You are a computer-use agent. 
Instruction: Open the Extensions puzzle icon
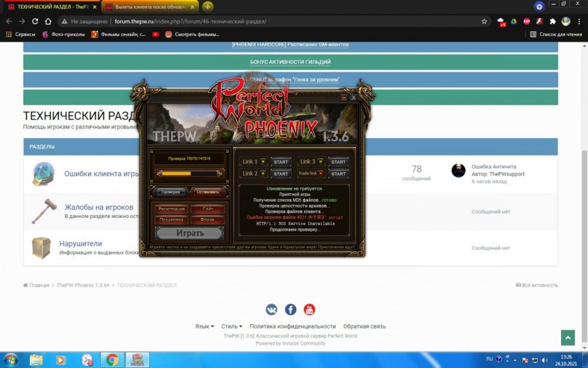552,21
